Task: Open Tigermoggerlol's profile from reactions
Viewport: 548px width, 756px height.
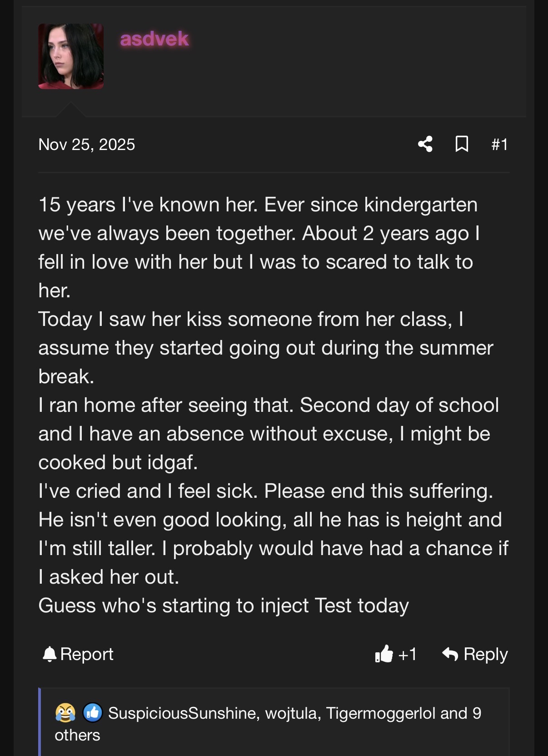Action: [x=381, y=713]
